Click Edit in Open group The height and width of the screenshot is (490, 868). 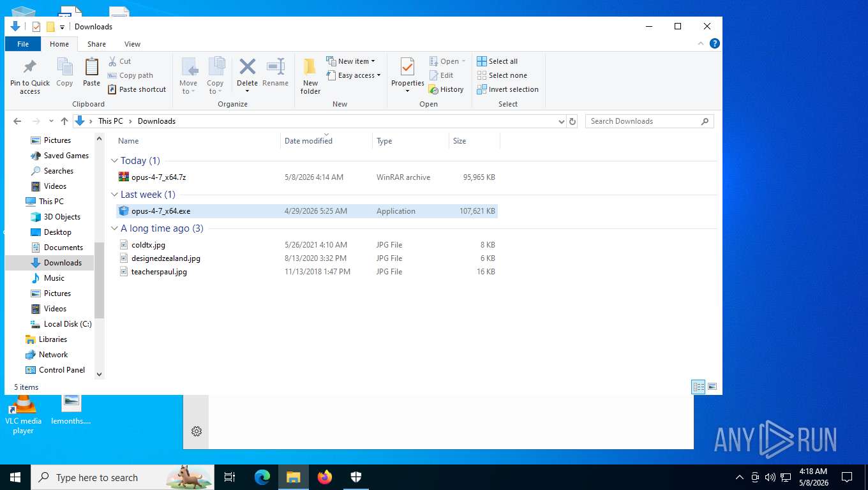[x=441, y=75]
